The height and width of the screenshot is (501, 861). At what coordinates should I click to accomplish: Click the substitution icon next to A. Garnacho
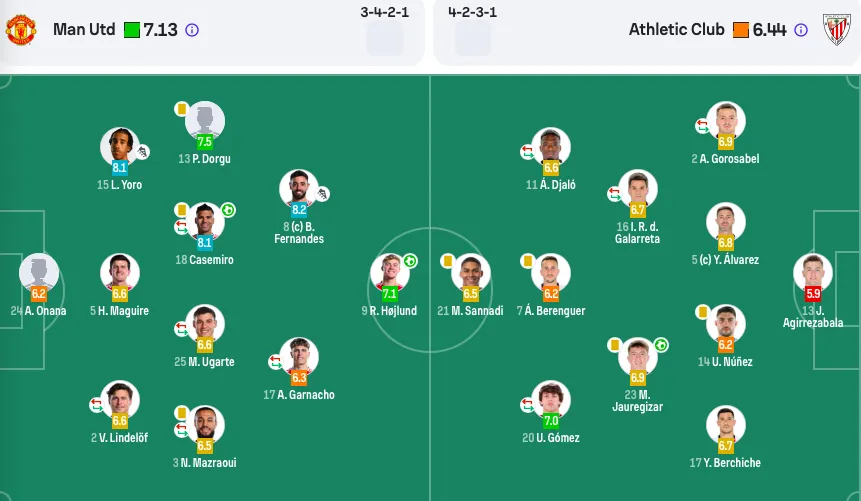pos(275,361)
